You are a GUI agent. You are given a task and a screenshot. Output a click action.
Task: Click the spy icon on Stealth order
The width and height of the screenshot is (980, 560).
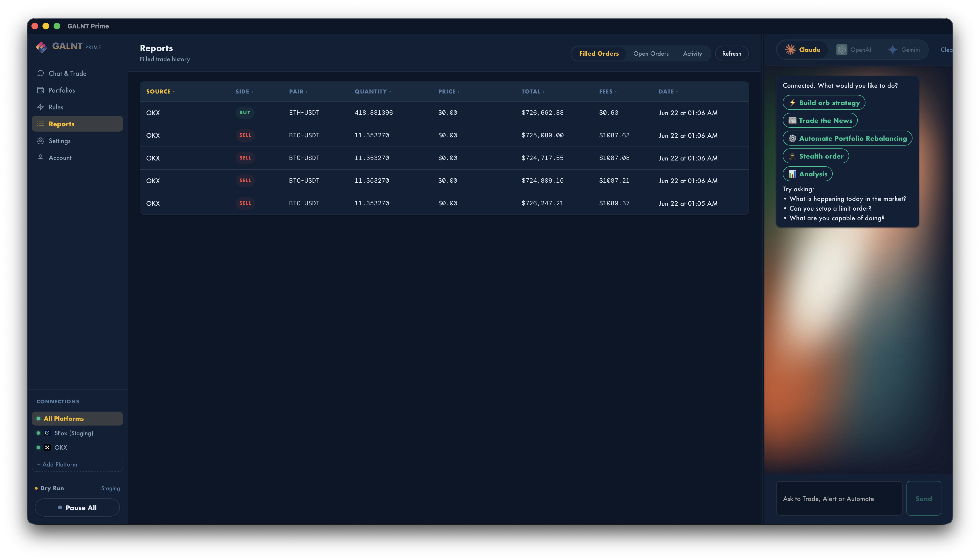pyautogui.click(x=792, y=156)
